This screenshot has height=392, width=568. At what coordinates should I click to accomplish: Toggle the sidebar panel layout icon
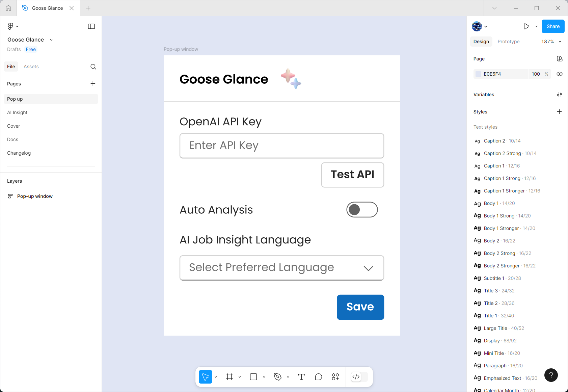coord(91,26)
